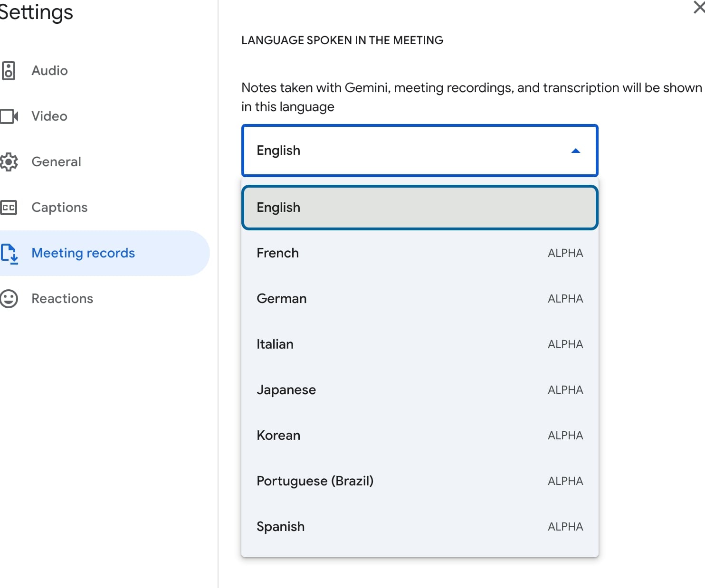Click the Meeting records document icon
This screenshot has height=588, width=705.
pos(10,254)
